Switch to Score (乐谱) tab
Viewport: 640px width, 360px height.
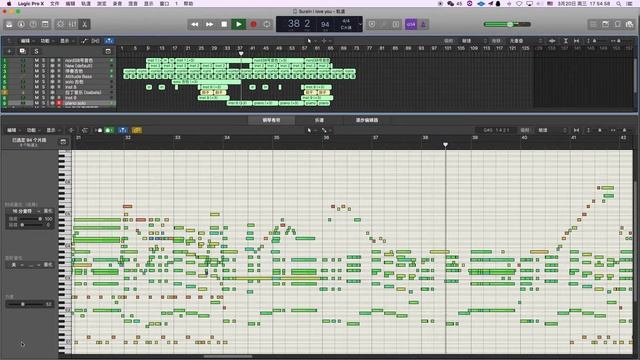319,120
